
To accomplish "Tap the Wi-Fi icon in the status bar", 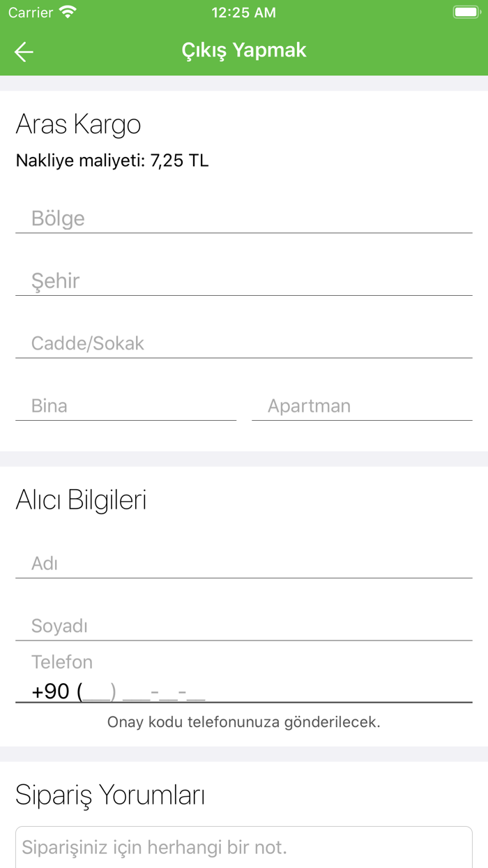I will tap(67, 12).
